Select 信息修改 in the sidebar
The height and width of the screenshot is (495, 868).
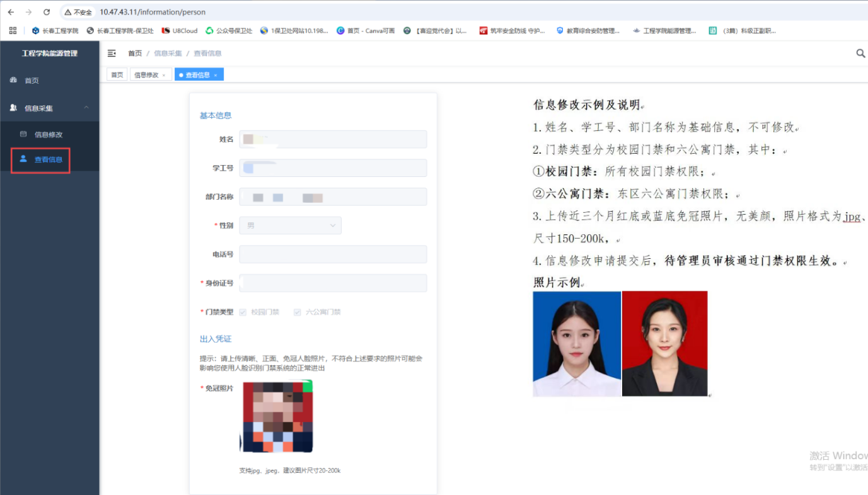click(x=49, y=134)
